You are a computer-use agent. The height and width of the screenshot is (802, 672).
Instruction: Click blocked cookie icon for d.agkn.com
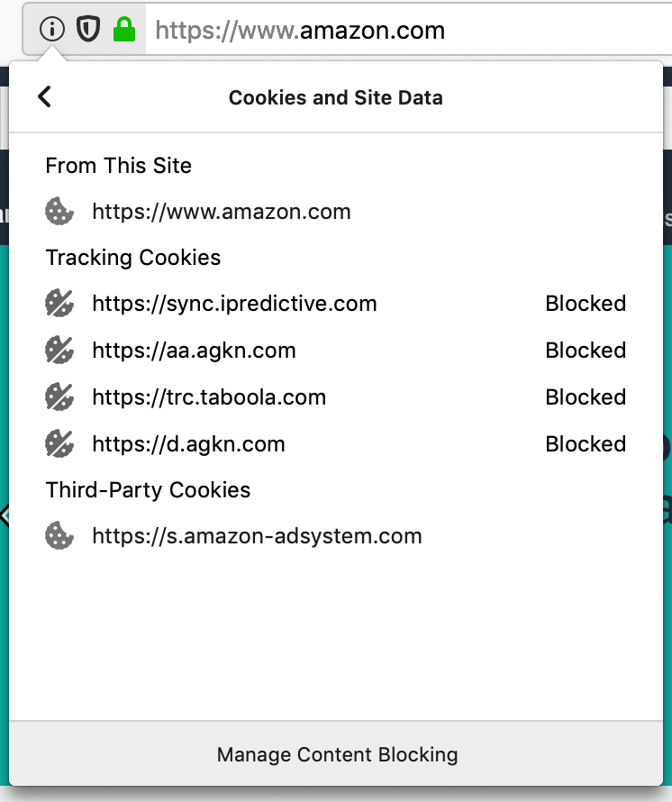click(x=59, y=444)
